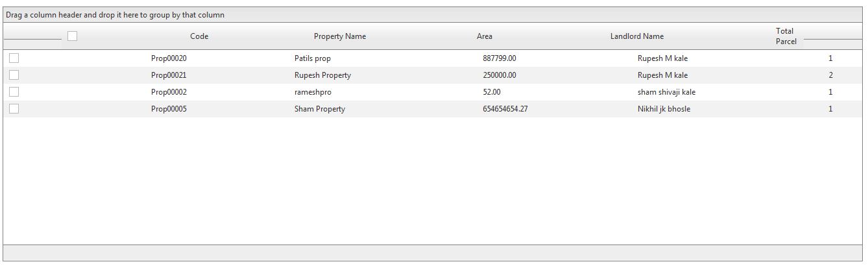Check the box for Prop00020 row
This screenshot has height=275, width=868.
pyautogui.click(x=14, y=58)
